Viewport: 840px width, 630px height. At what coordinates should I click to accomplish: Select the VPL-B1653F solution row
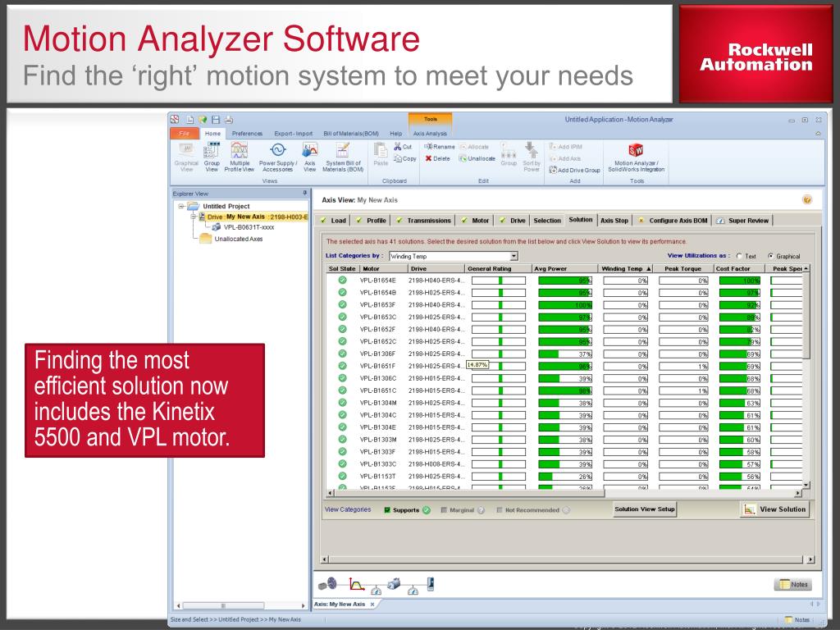[x=565, y=305]
